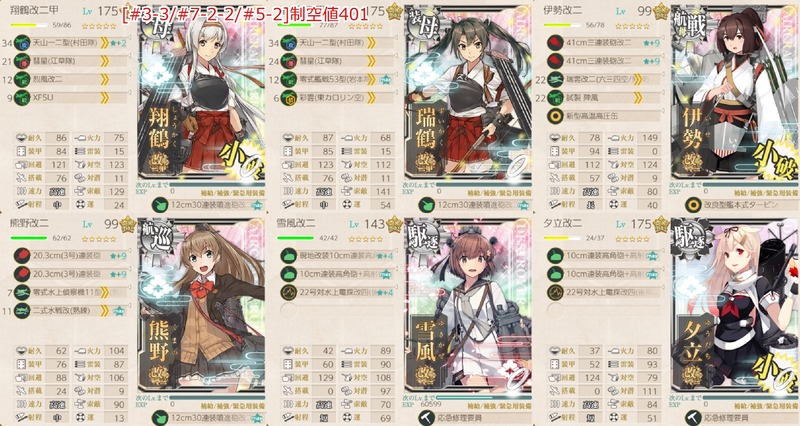Click the red air power 401 title text
This screenshot has height=426, width=800.
tap(245, 15)
